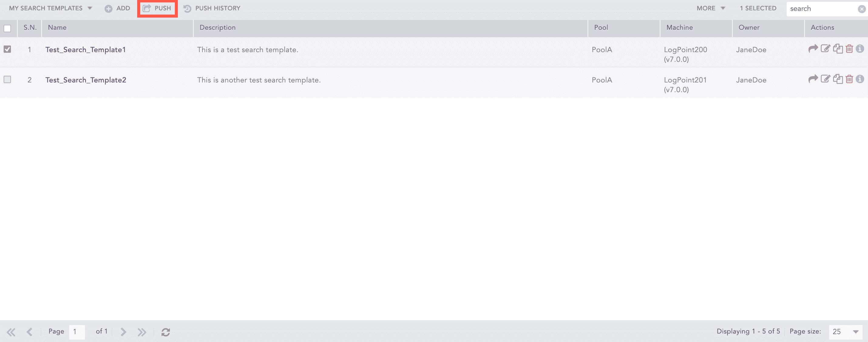Open the My Search Templates dropdown

click(x=51, y=8)
